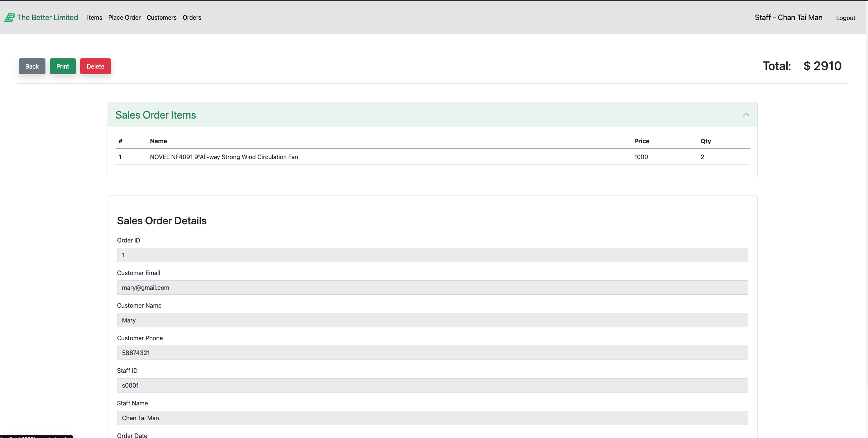Go to Customers page
The height and width of the screenshot is (438, 868).
click(161, 17)
